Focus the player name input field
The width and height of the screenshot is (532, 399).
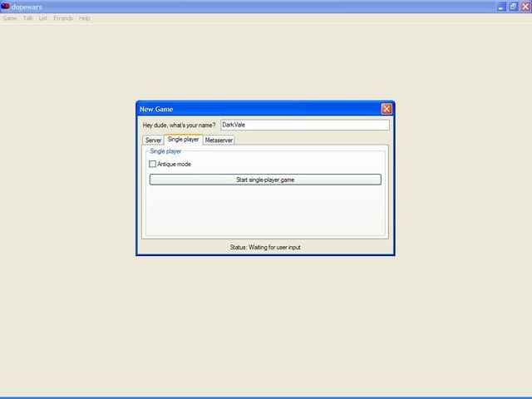click(303, 125)
